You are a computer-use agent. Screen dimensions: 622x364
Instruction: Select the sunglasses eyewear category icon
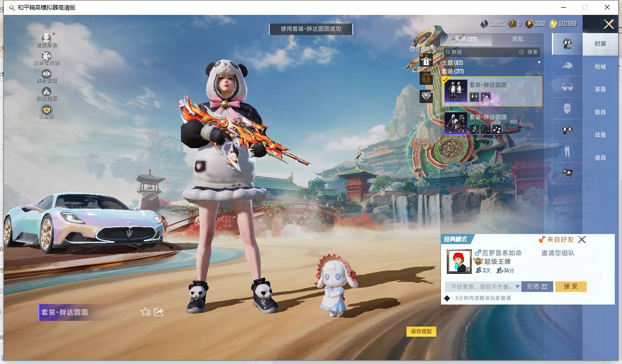point(567,87)
